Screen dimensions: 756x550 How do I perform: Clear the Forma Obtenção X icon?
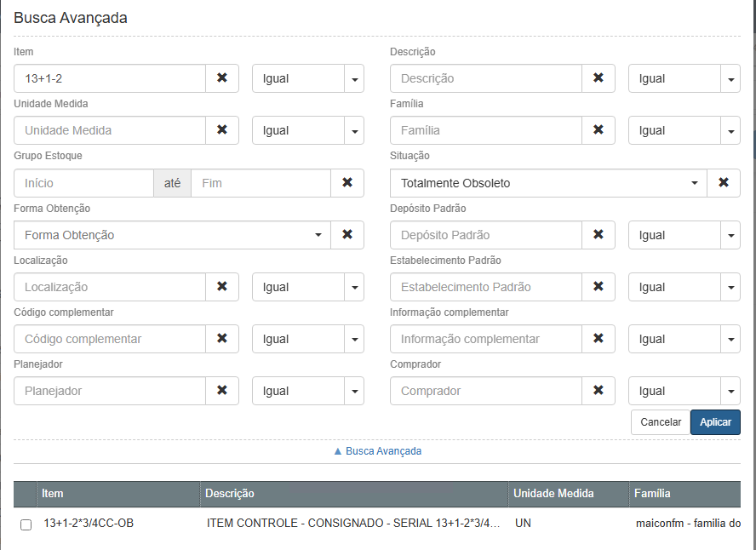click(347, 235)
